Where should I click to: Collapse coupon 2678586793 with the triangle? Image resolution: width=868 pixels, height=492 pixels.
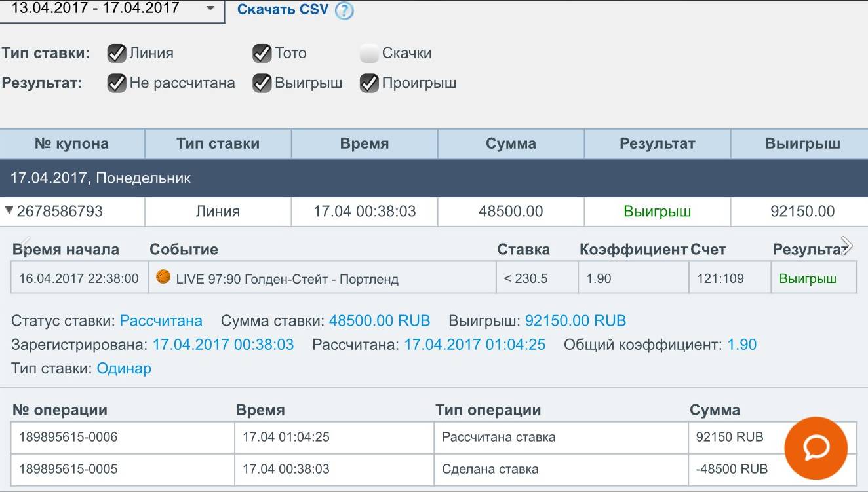point(9,210)
